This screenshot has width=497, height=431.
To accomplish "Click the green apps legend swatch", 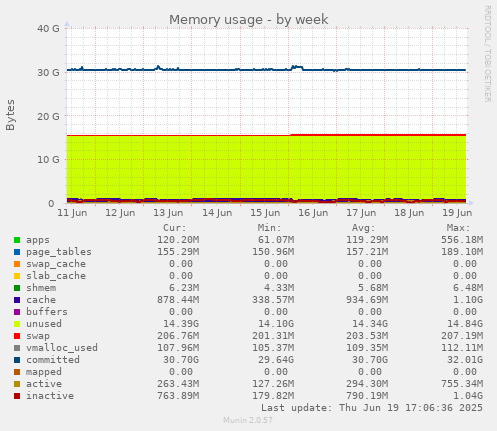I will click(17, 240).
